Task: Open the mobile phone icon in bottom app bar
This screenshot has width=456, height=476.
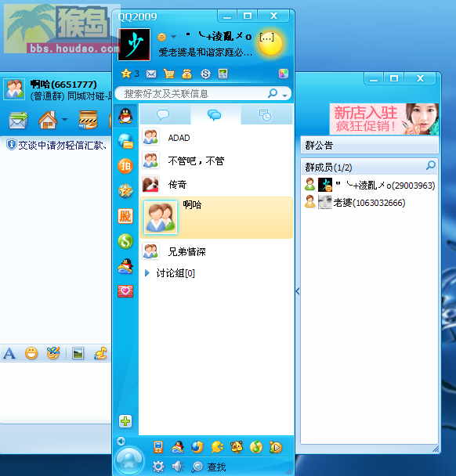Action: pyautogui.click(x=158, y=447)
